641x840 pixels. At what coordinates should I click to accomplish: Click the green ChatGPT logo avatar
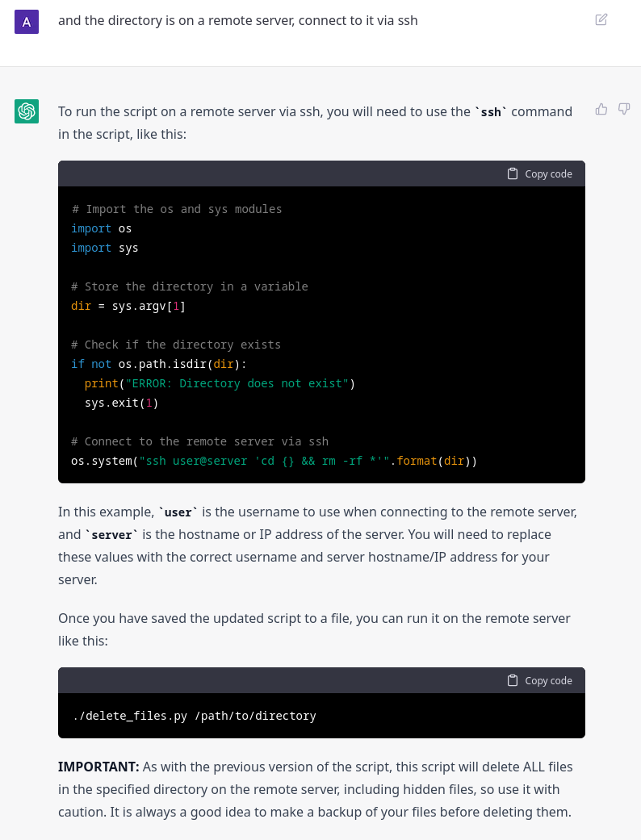pyautogui.click(x=27, y=111)
